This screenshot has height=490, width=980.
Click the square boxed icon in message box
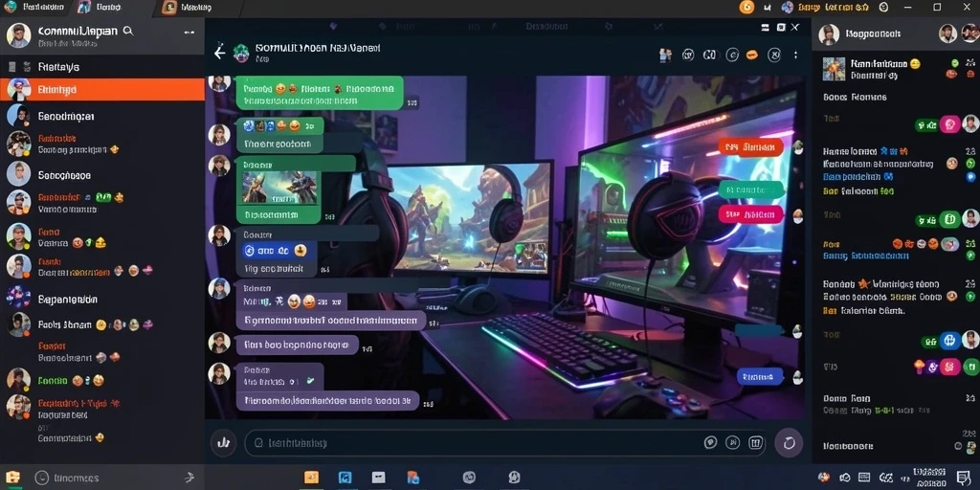756,443
